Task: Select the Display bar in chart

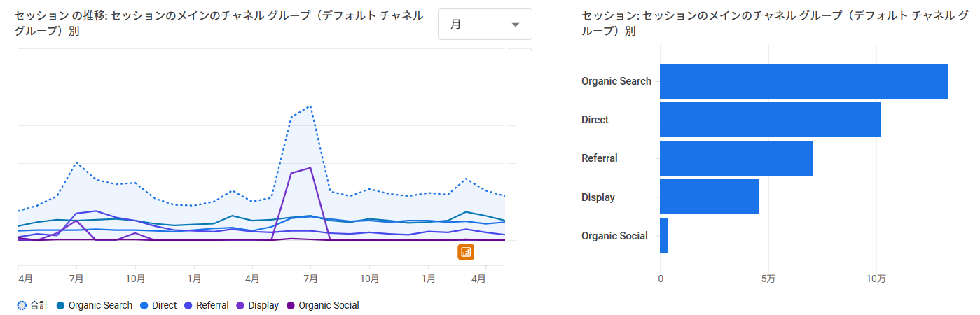Action: [x=709, y=197]
